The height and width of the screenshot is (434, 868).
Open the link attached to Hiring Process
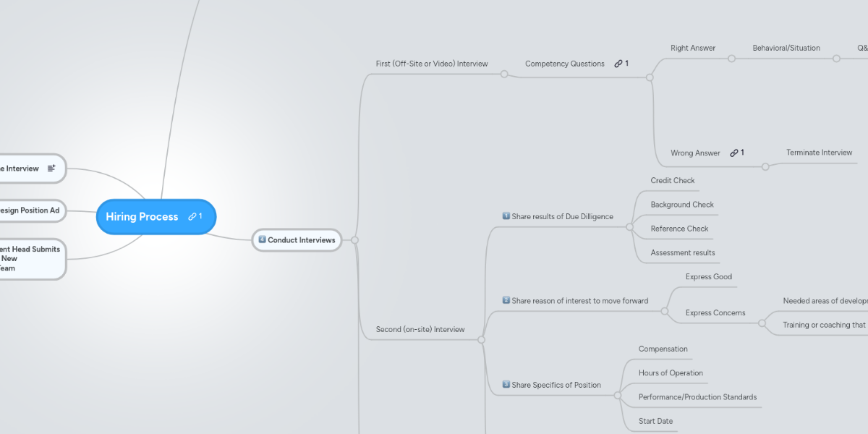194,216
